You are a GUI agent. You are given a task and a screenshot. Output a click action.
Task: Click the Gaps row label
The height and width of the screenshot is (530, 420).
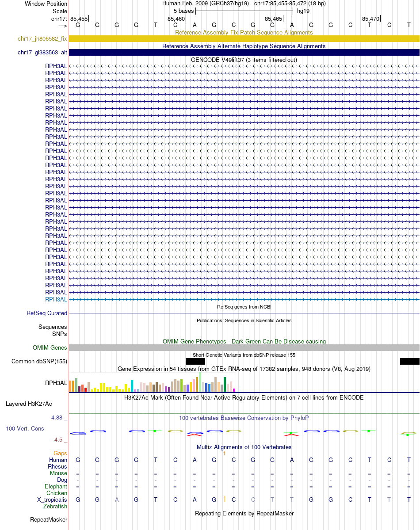pyautogui.click(x=60, y=453)
